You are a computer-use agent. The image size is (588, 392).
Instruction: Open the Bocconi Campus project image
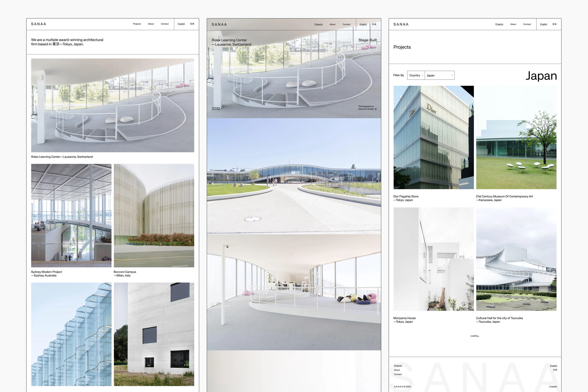click(154, 215)
